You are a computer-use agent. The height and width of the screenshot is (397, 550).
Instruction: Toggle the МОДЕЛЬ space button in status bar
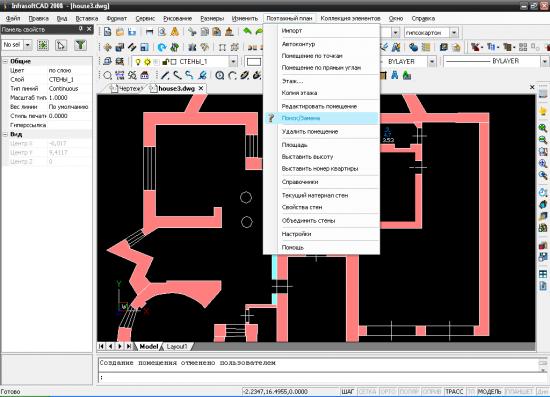[x=490, y=392]
